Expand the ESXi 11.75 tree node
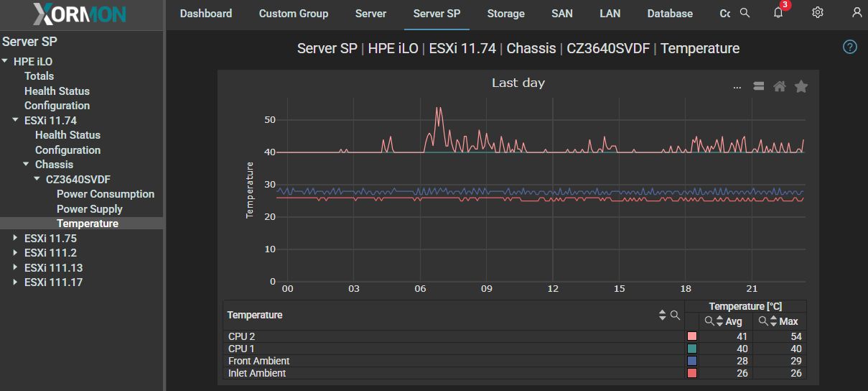 [15, 238]
